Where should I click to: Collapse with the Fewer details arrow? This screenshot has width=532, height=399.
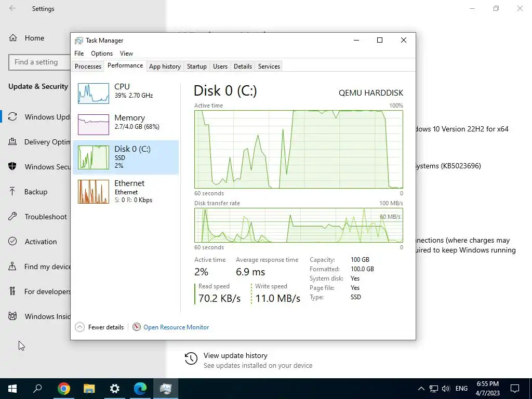(79, 327)
